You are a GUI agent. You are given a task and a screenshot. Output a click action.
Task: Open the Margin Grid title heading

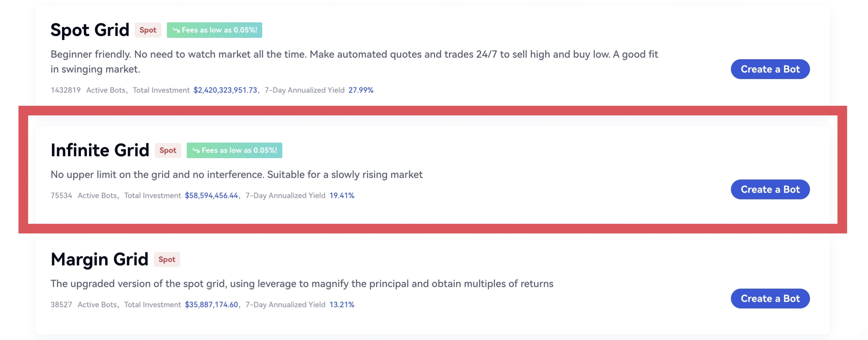point(99,259)
